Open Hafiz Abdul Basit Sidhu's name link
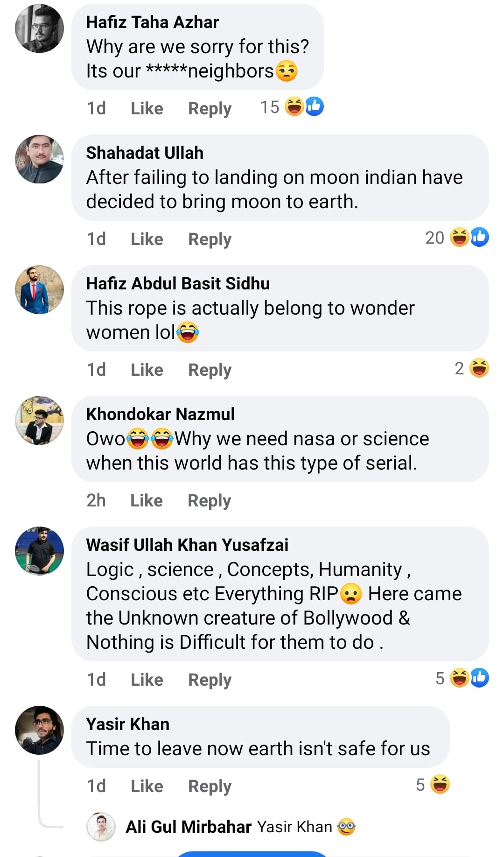504x857 pixels. click(x=178, y=283)
